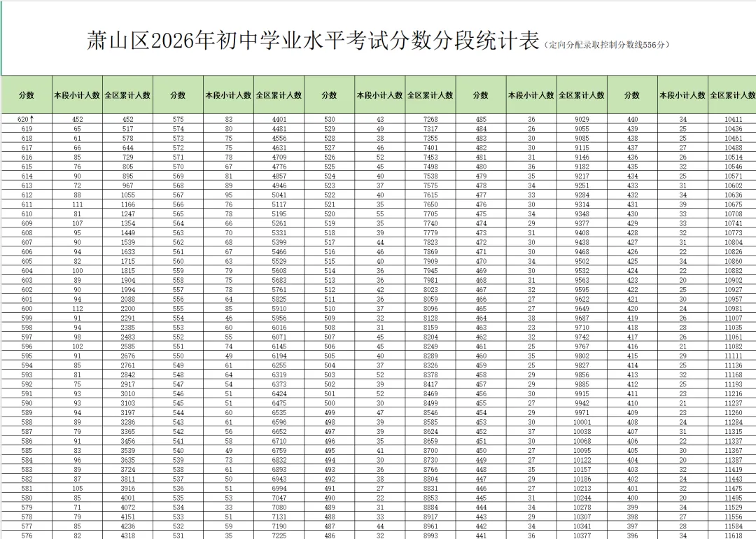Select score cell 550
The height and width of the screenshot is (539, 756).
178,356
